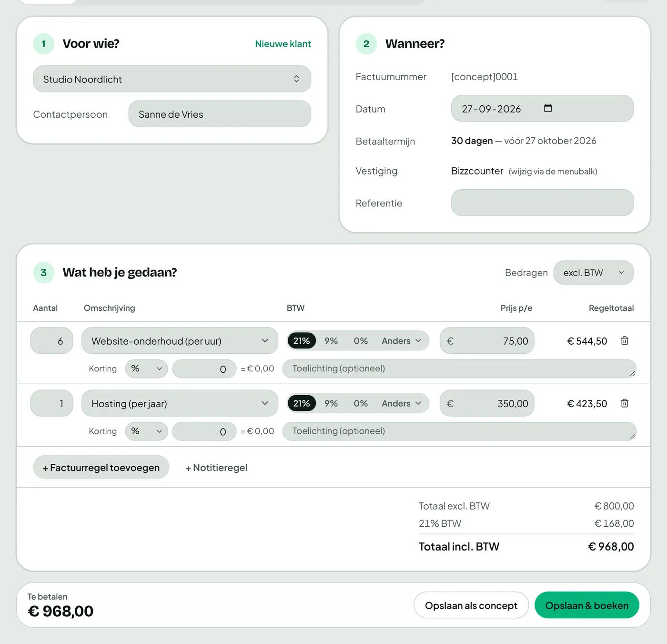Select 9% BTW for Website-onderhoud line
This screenshot has height=644, width=667.
[331, 341]
